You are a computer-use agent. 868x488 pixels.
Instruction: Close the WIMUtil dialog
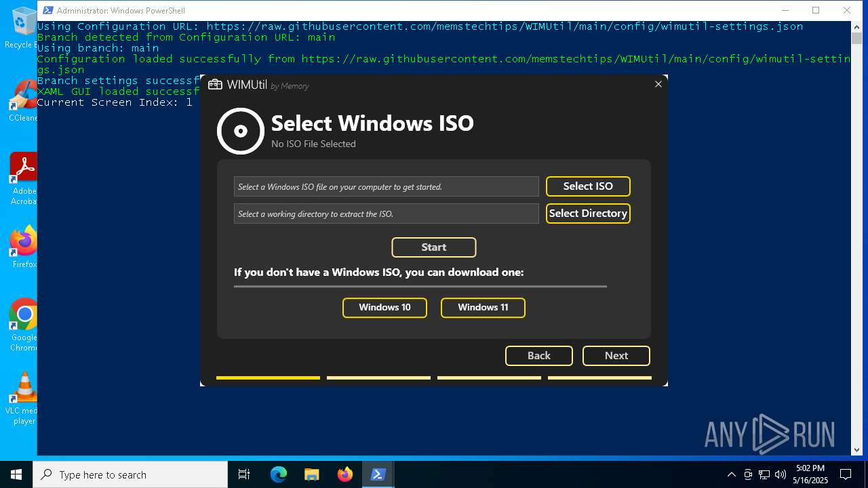658,84
